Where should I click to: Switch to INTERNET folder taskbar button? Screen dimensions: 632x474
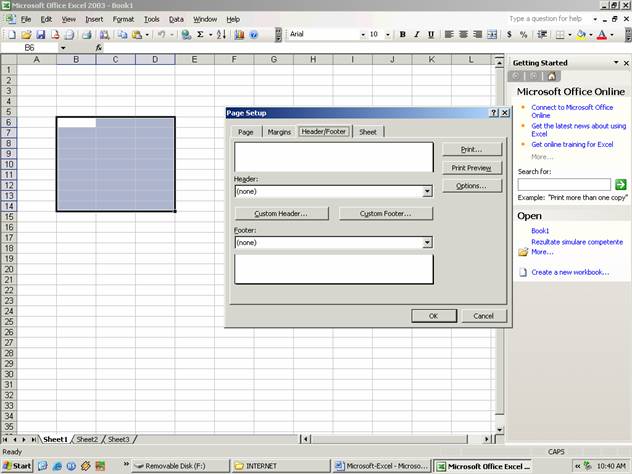tap(281, 466)
